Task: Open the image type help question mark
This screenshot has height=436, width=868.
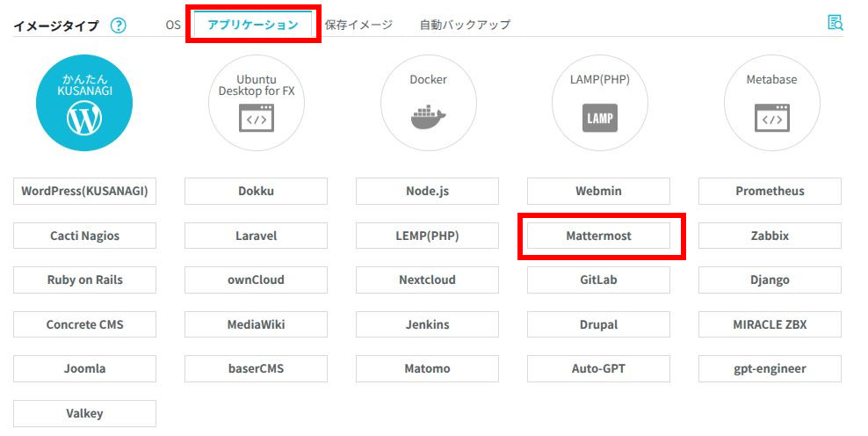Action: tap(118, 25)
